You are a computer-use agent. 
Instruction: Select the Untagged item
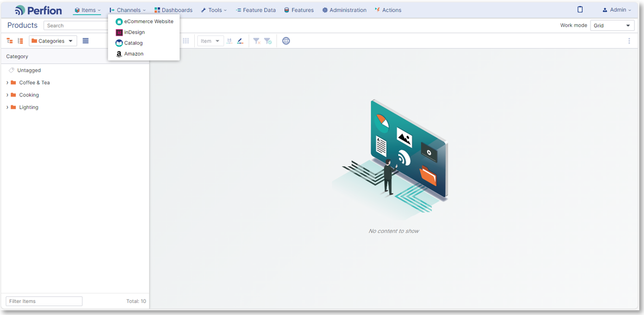point(29,70)
